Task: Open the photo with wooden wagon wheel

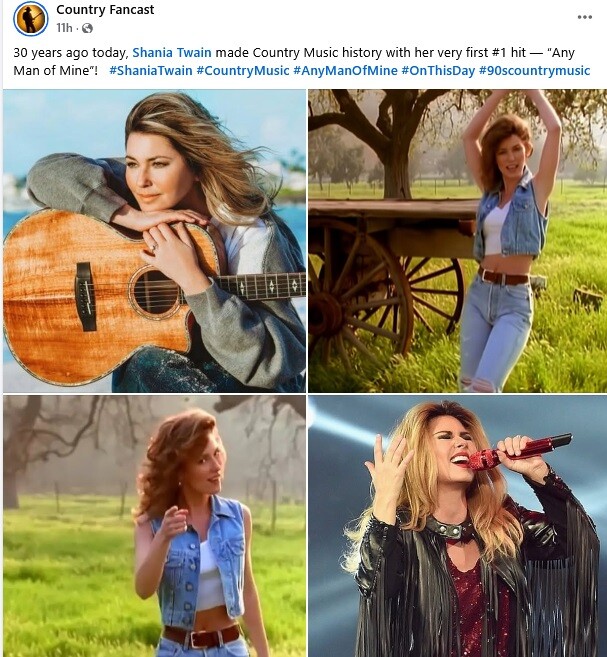Action: click(x=457, y=241)
